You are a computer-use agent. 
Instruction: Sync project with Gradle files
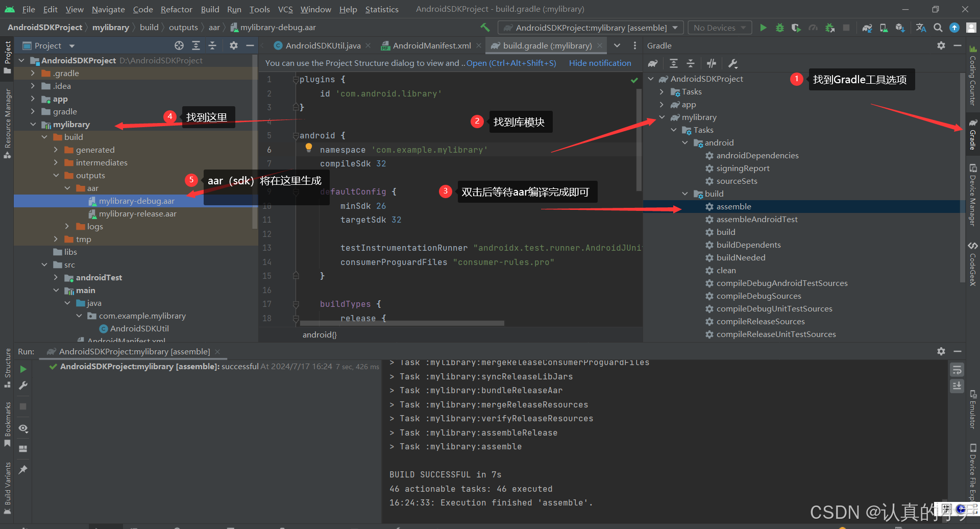[x=867, y=28]
